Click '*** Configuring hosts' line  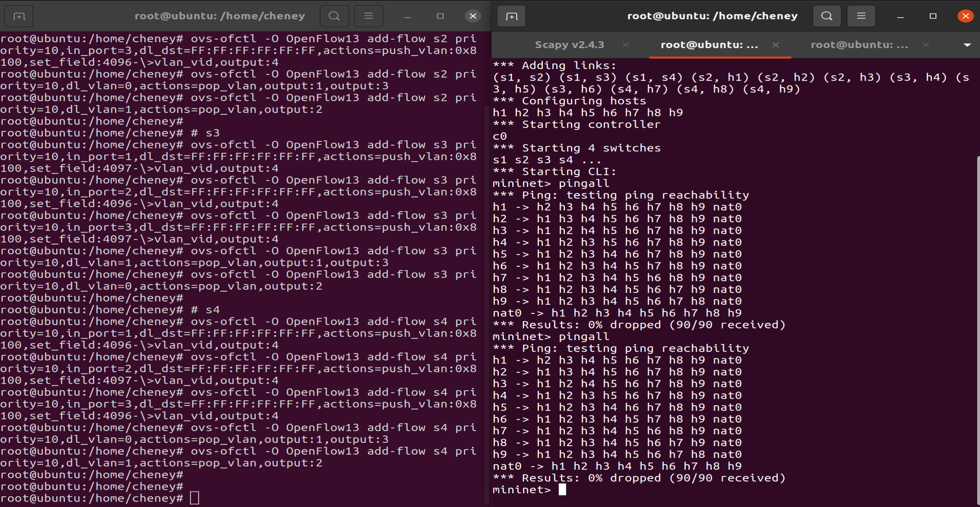point(569,101)
